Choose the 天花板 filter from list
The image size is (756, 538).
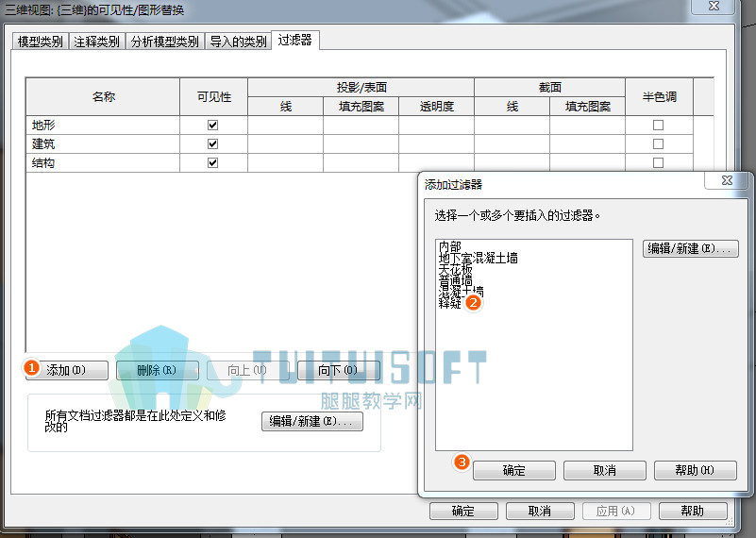[455, 269]
